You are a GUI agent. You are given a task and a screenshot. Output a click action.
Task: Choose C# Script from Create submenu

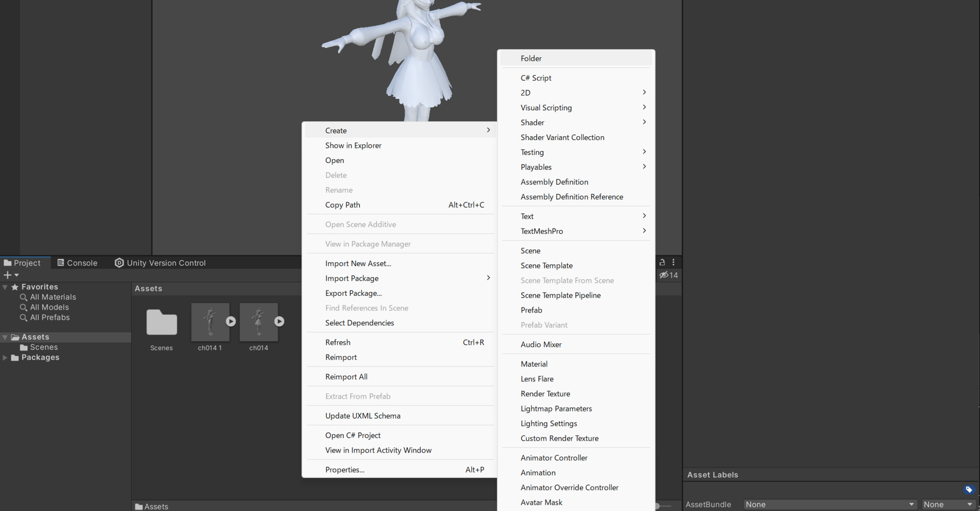(536, 78)
